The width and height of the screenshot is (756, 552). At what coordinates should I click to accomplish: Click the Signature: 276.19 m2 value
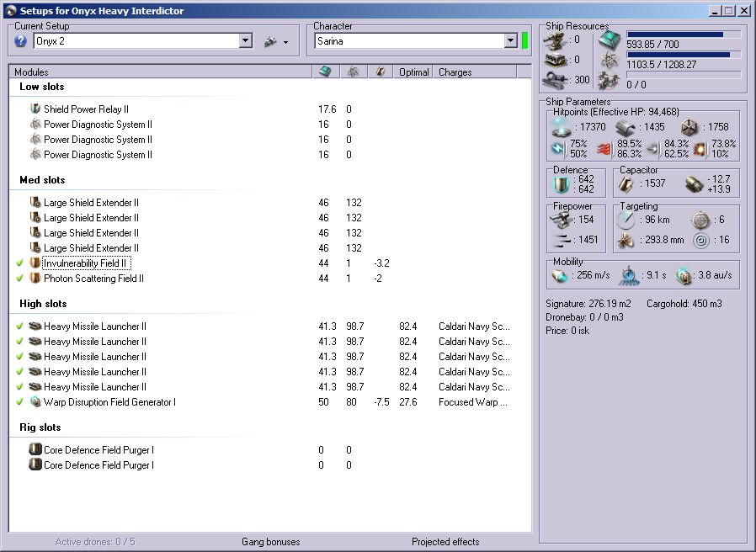pos(588,304)
